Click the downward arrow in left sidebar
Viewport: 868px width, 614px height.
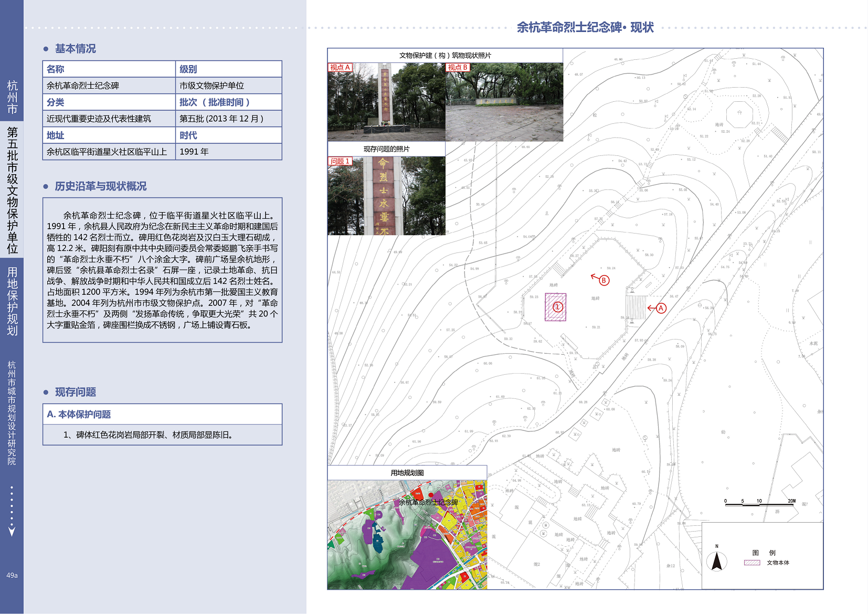point(12,531)
